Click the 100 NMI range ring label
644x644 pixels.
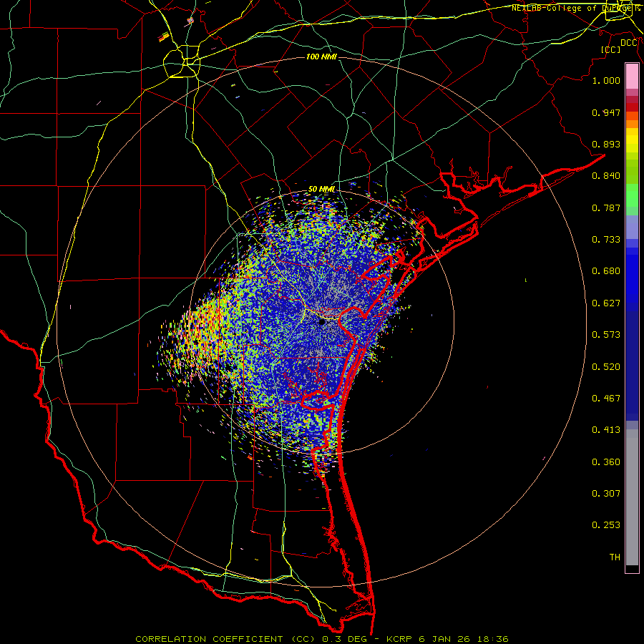[x=321, y=57]
